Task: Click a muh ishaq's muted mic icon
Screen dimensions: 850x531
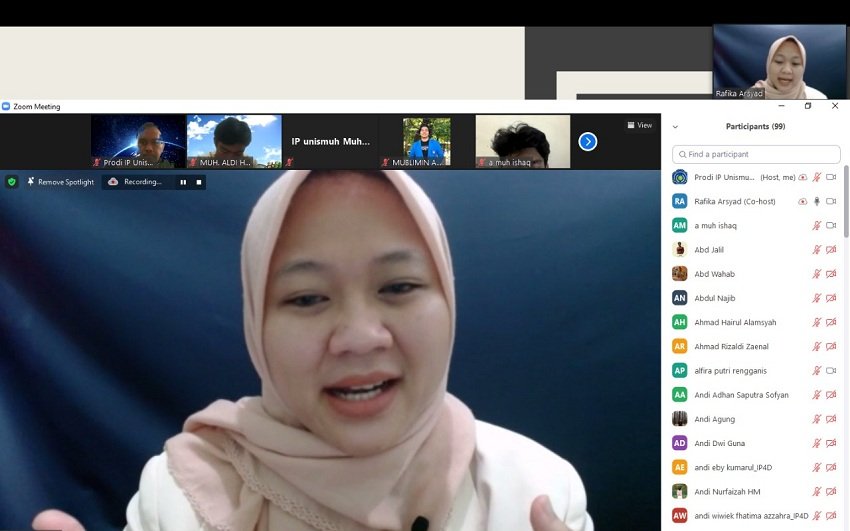Action: click(x=817, y=225)
